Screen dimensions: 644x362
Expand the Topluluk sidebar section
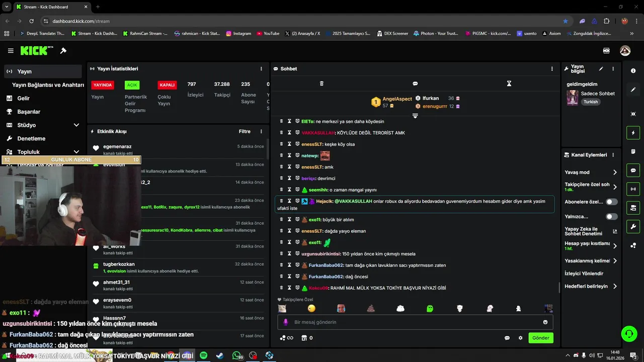click(76, 152)
